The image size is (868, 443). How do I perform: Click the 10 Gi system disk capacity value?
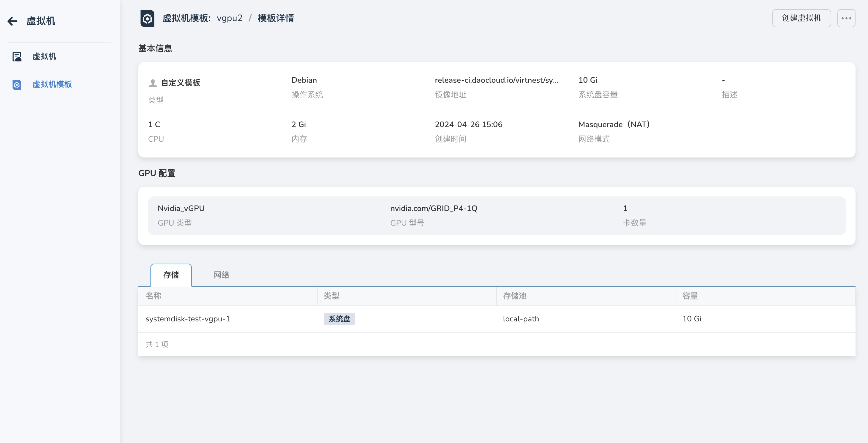pyautogui.click(x=588, y=80)
